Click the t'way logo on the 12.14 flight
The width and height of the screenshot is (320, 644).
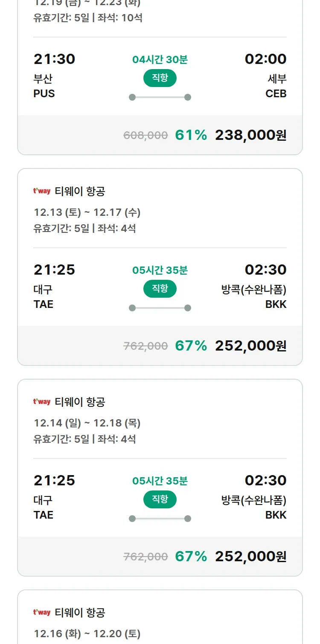pos(42,402)
